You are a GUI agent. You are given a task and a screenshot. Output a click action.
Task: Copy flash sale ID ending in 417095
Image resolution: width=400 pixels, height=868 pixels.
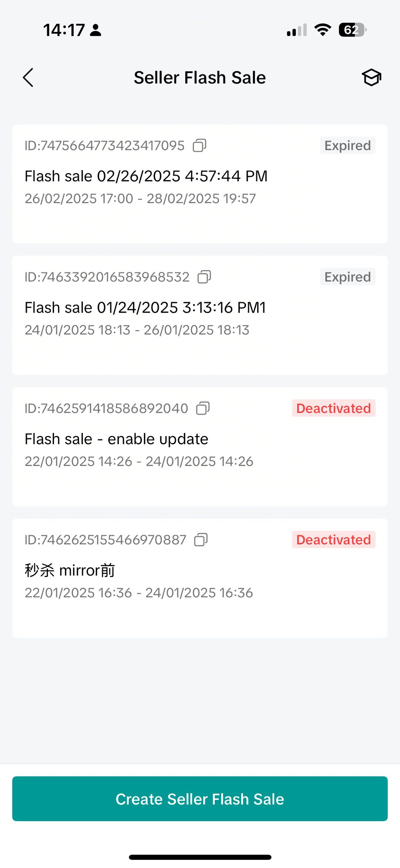tap(200, 145)
